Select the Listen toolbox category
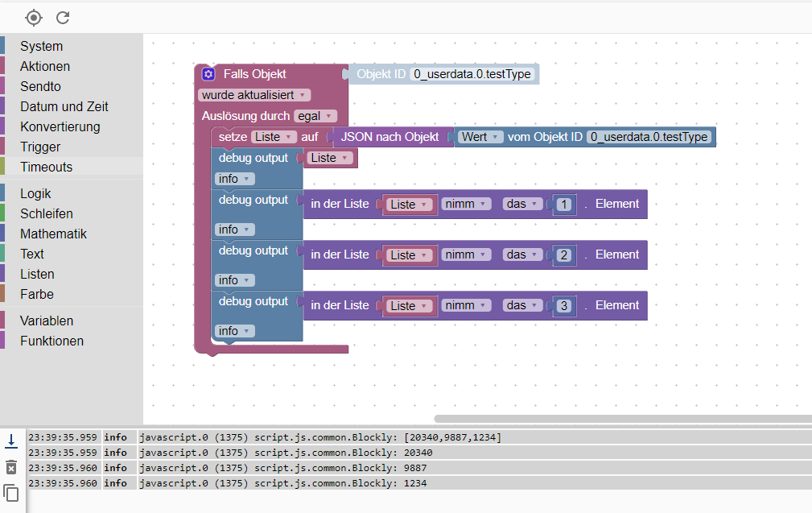Viewport: 812px width, 513px height. click(37, 274)
